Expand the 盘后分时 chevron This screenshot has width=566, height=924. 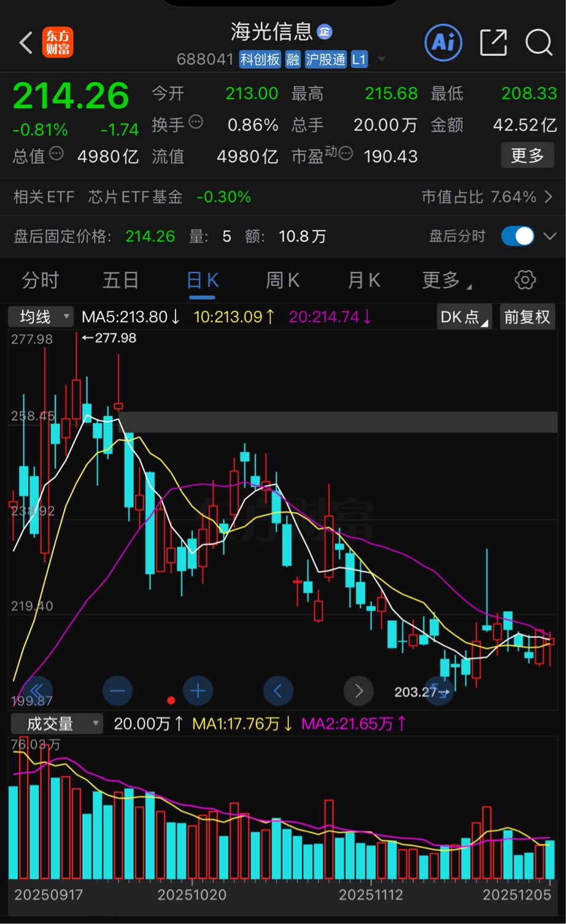(x=549, y=236)
